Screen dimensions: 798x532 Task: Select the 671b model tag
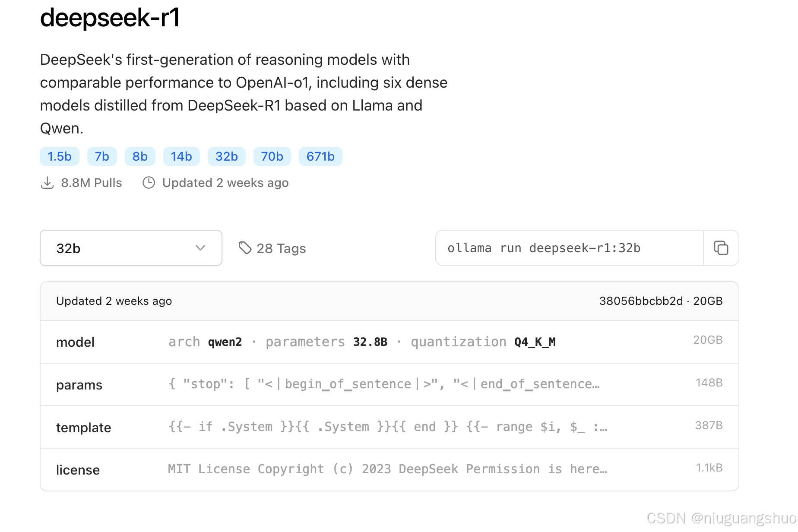point(320,156)
